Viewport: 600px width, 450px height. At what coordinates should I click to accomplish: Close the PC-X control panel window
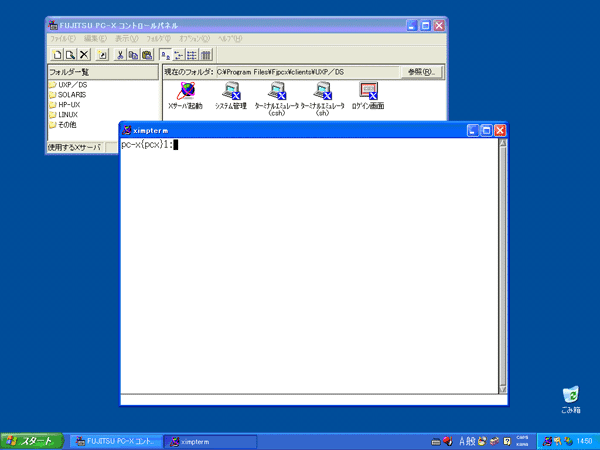tap(439, 26)
